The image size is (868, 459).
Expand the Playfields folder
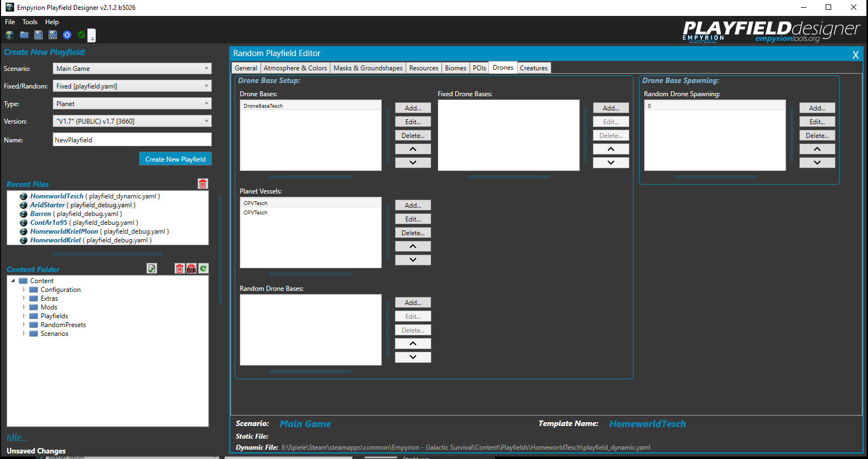click(24, 316)
